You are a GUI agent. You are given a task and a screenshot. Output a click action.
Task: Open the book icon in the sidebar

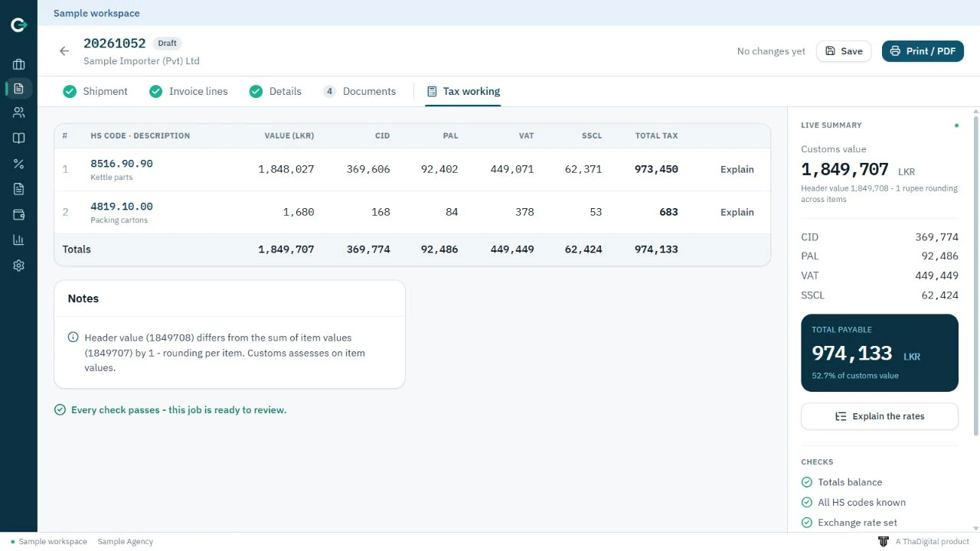pyautogui.click(x=18, y=138)
